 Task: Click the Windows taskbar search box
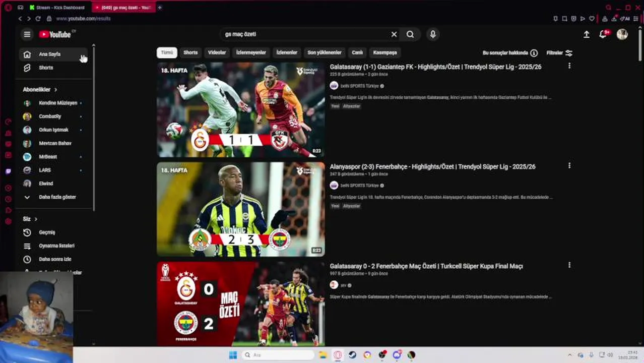(278, 355)
